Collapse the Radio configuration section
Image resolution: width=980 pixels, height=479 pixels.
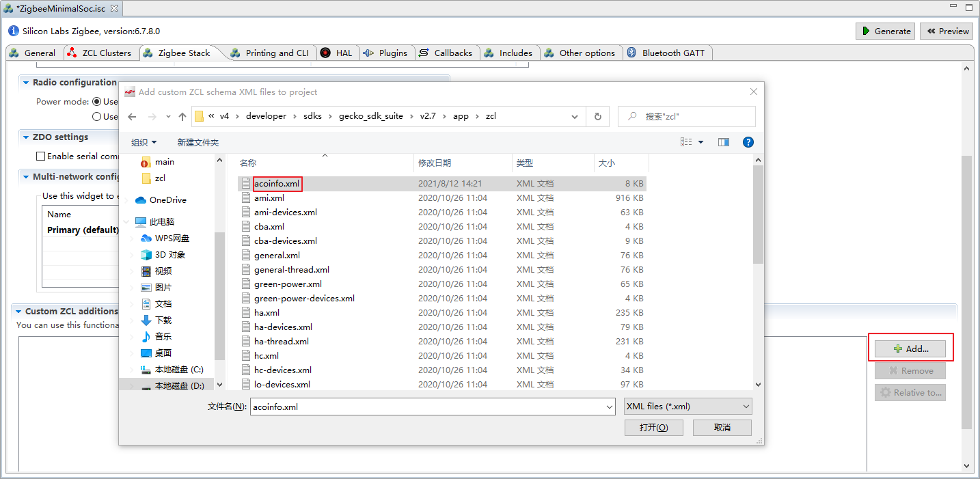26,83
